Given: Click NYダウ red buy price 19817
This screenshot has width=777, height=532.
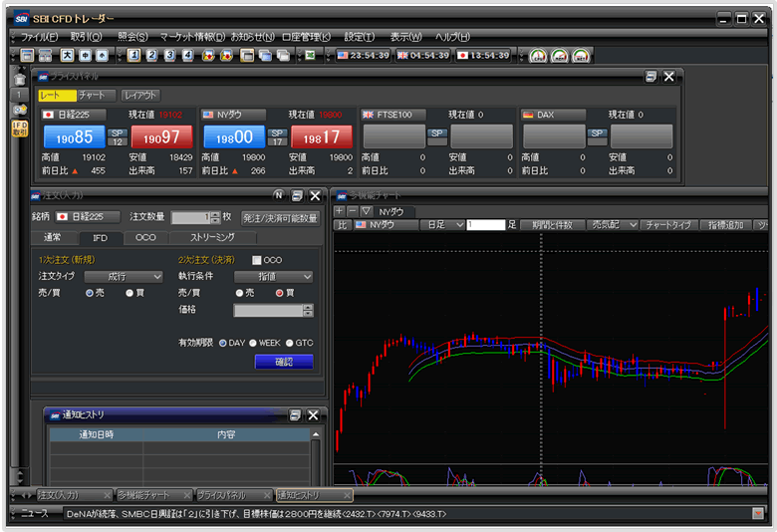Looking at the screenshot, I should (x=322, y=136).
